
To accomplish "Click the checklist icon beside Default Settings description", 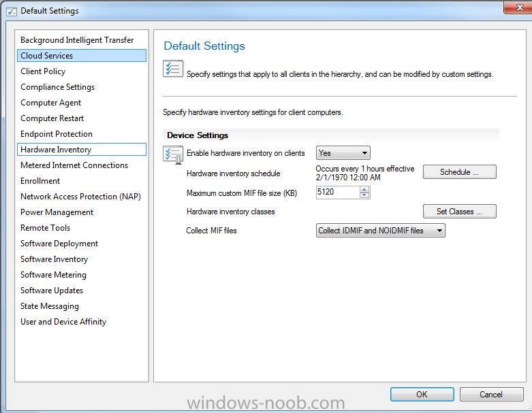I will click(173, 69).
